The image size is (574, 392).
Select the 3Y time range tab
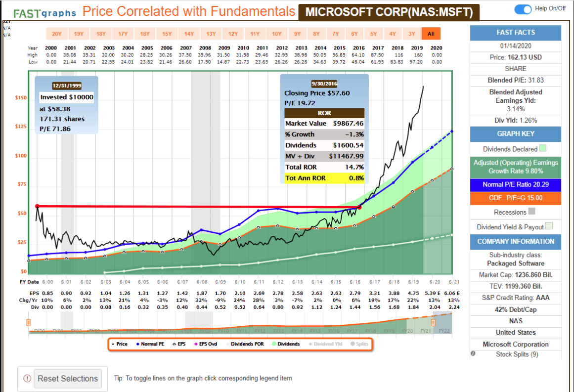pyautogui.click(x=411, y=34)
